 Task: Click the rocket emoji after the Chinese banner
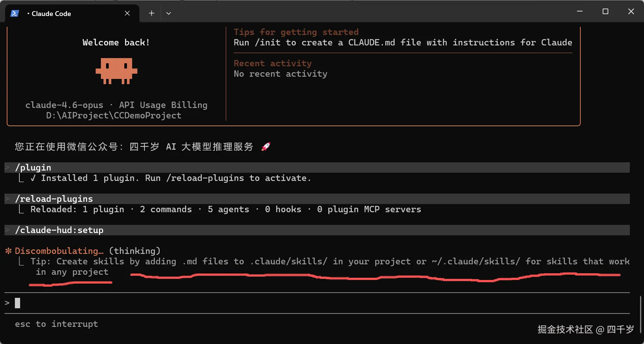tap(266, 147)
